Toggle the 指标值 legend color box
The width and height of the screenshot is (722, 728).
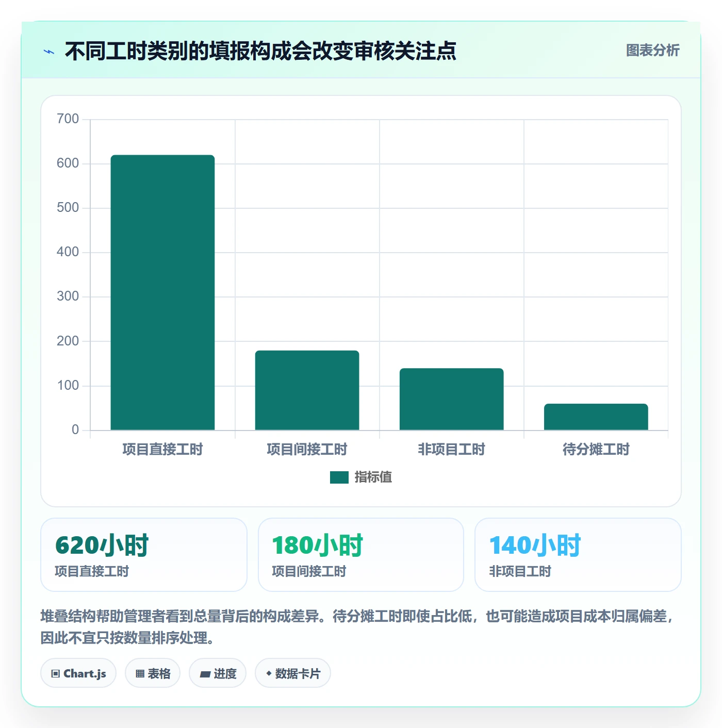pos(339,477)
